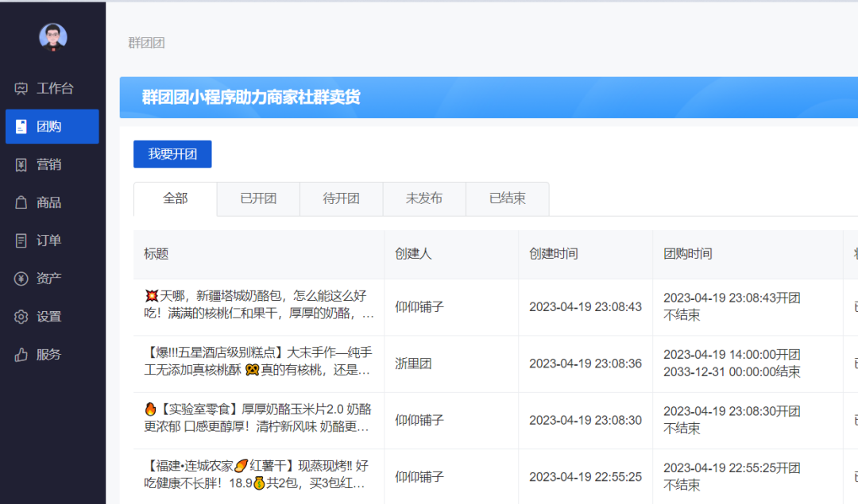858x504 pixels.
Task: Show the 未发布 tab
Action: 424,199
